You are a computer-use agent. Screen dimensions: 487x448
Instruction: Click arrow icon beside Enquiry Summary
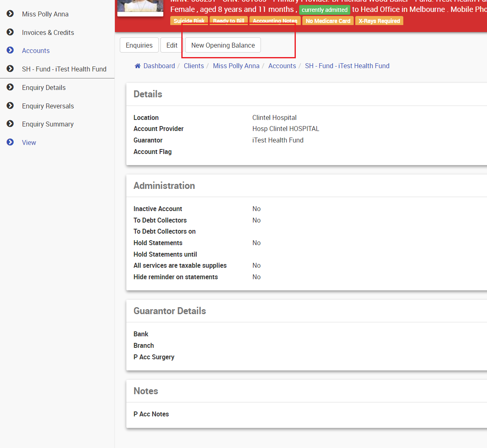point(10,124)
